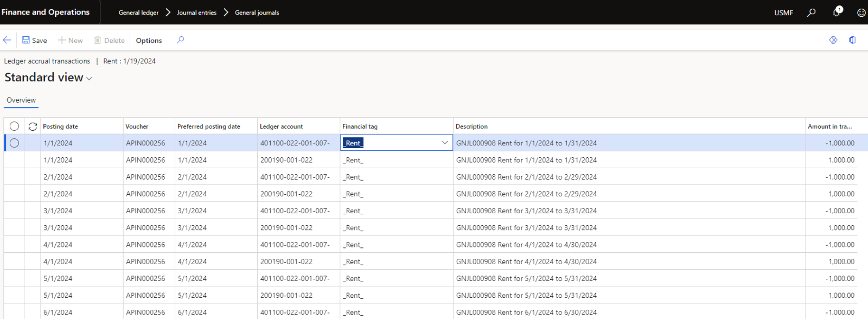Screen dimensions: 868x319
Task: Open the Financial tag dropdown arrow
Action: (445, 143)
